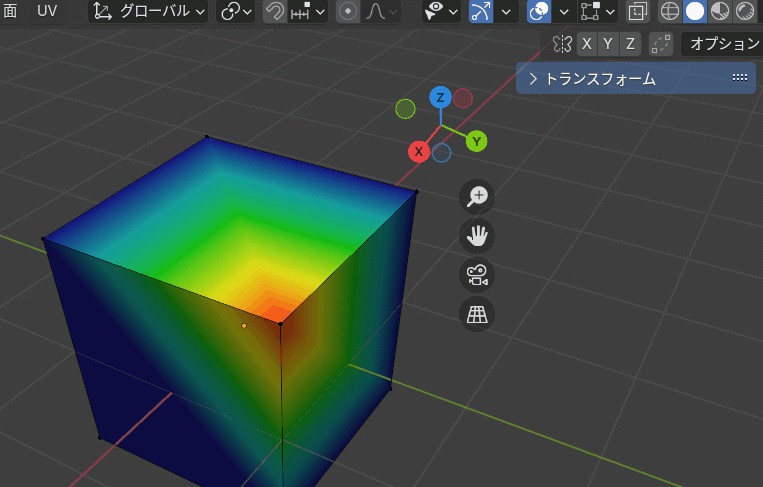This screenshot has width=763, height=487.
Task: Toggle viewport gizmos display
Action: (480, 11)
